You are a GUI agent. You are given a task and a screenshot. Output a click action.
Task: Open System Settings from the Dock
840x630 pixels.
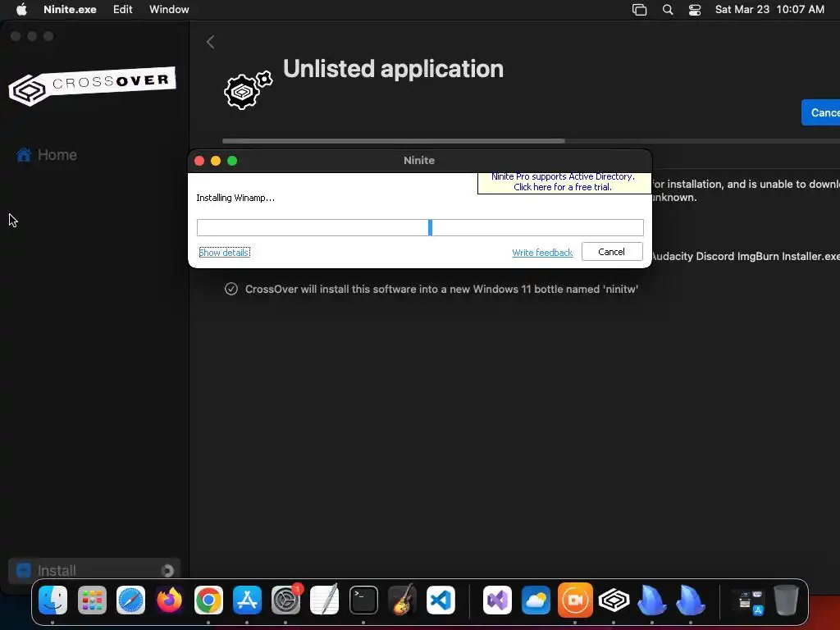pyautogui.click(x=286, y=600)
